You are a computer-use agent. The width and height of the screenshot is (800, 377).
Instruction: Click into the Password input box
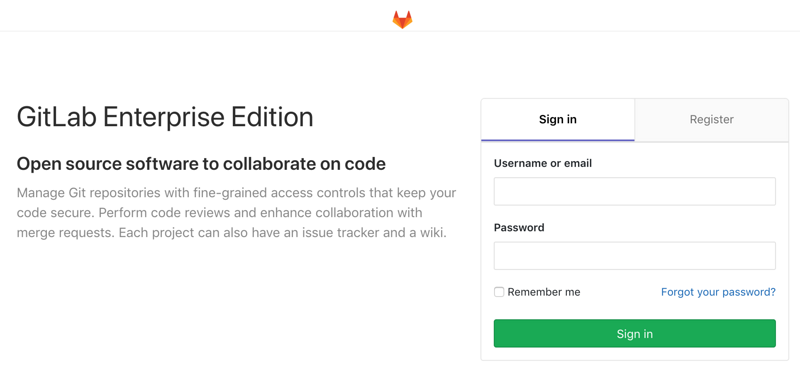point(635,256)
